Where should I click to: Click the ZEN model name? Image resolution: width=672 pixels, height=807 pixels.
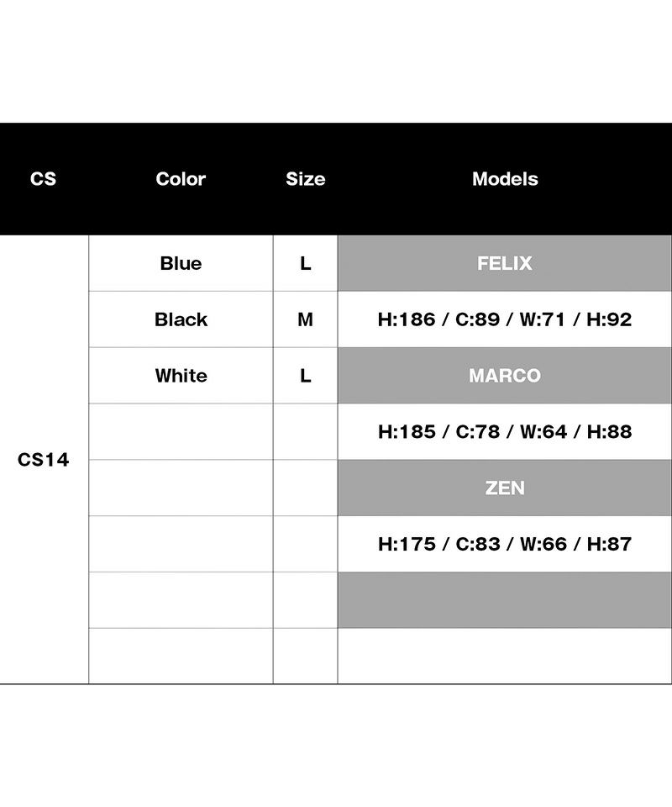[x=505, y=488]
